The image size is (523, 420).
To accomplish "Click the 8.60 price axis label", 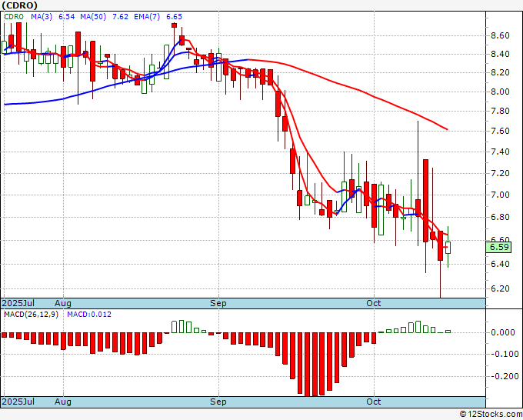I will pyautogui.click(x=500, y=35).
